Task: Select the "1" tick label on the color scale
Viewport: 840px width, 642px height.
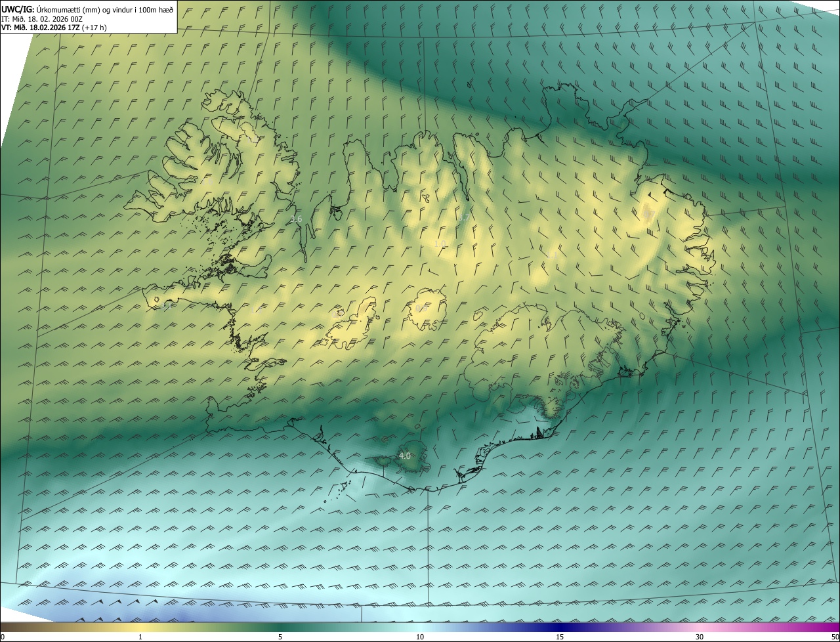Action: (140, 637)
